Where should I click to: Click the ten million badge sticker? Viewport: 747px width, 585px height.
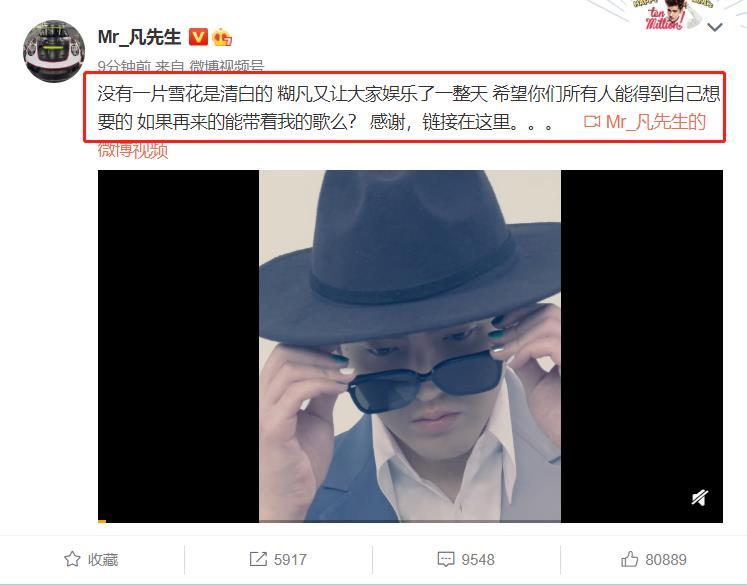(x=667, y=15)
